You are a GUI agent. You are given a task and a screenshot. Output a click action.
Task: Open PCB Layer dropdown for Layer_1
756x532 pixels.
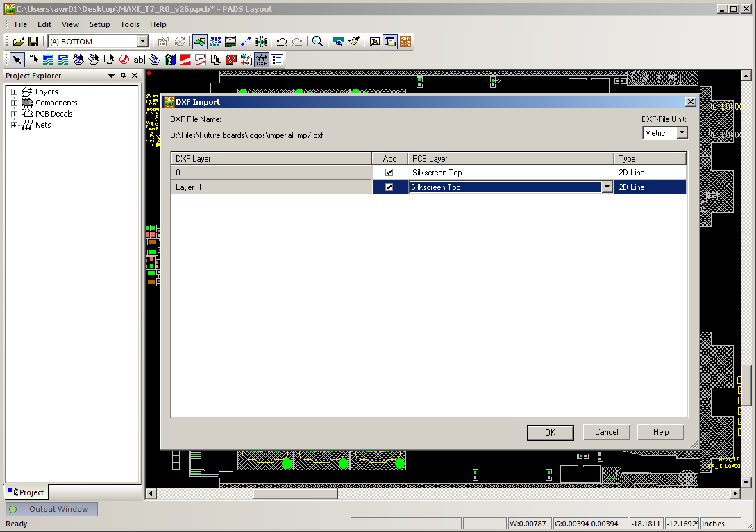tap(607, 187)
